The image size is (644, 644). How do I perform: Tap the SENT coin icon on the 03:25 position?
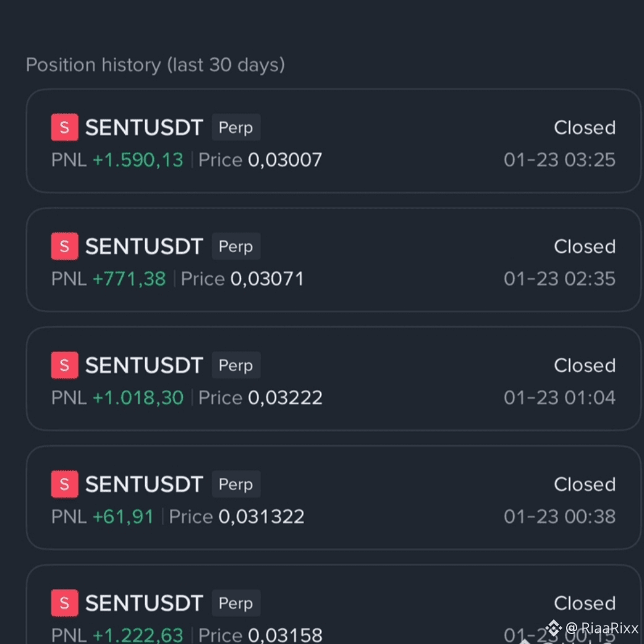[x=64, y=127]
